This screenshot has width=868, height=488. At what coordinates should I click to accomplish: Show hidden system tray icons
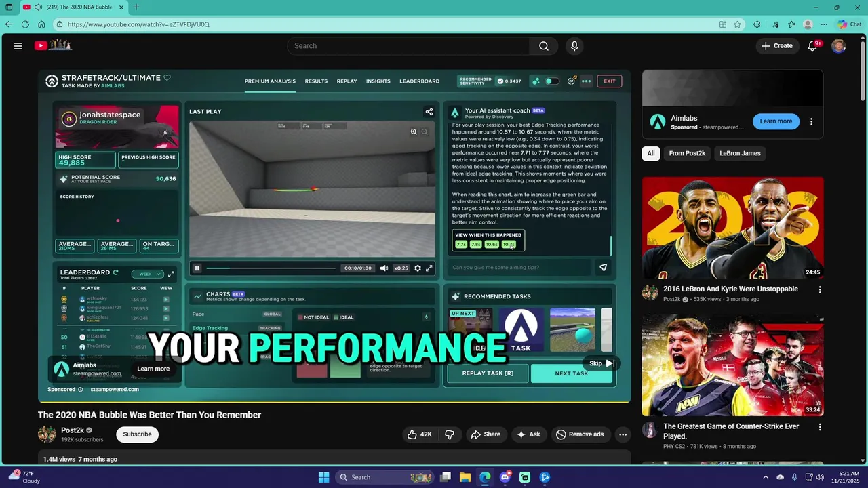(x=766, y=477)
